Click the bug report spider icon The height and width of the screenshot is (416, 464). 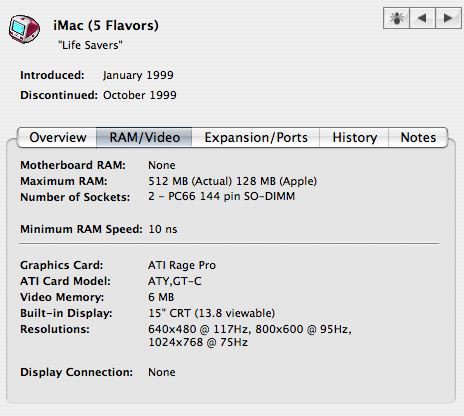(396, 18)
